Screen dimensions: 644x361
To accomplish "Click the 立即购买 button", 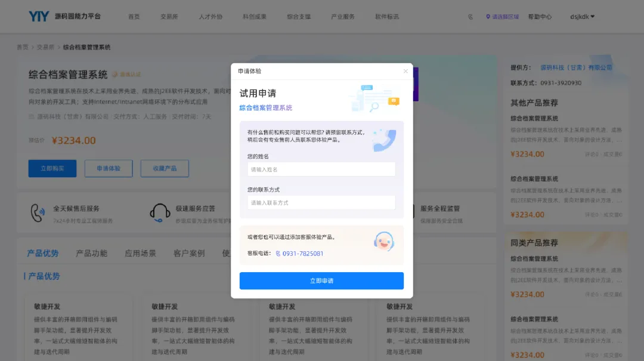I will tap(52, 169).
